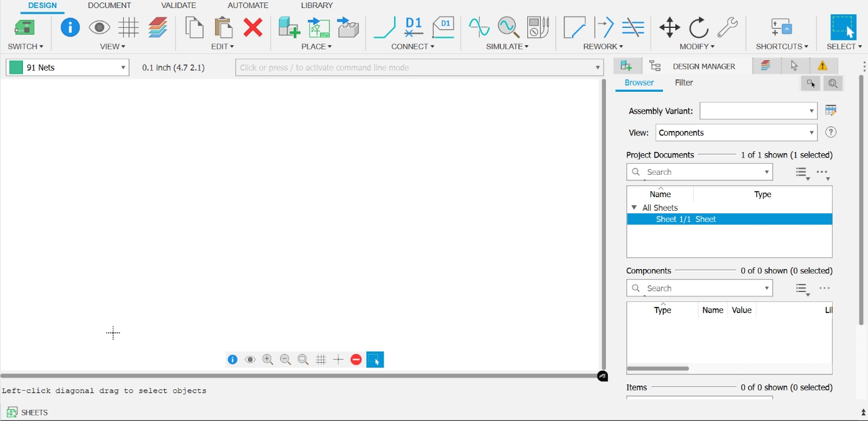Toggle the select mode button in the bottom bar
Viewport: 868px width, 421px height.
tap(375, 360)
